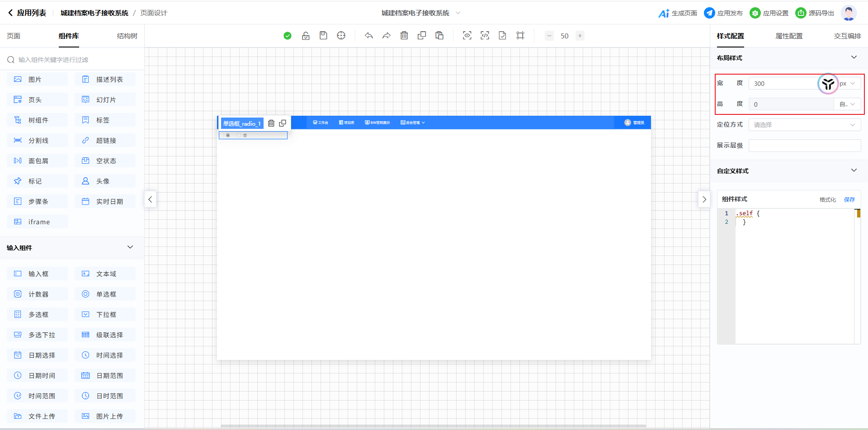Viewport: 868px width, 430px height.
Task: Select the 是 radio option on canvas
Action: (222, 135)
